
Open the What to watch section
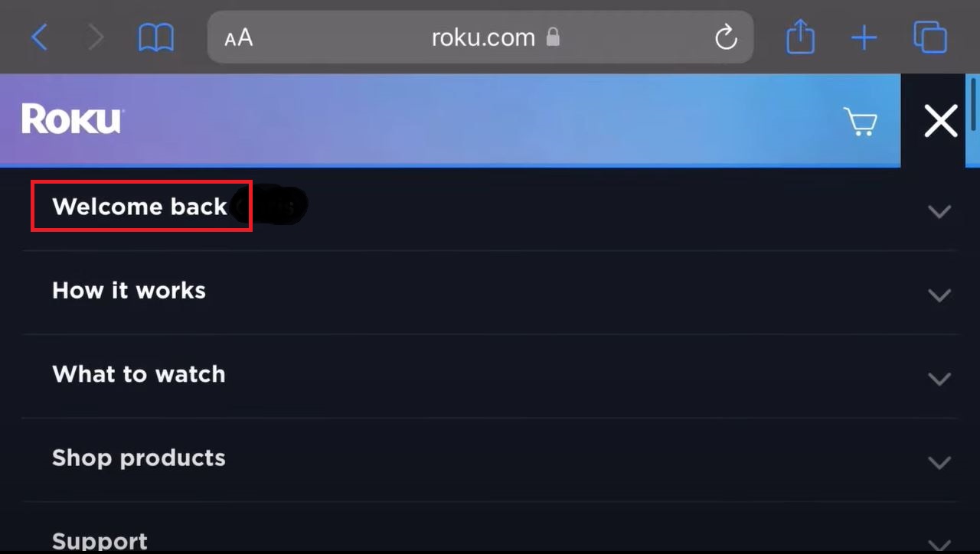139,374
